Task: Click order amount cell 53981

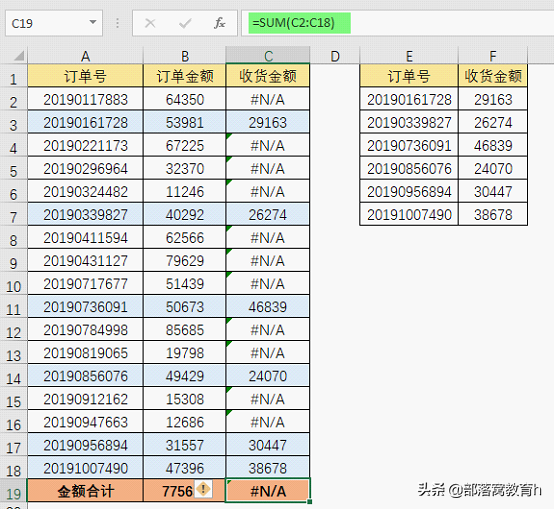Action: click(185, 122)
